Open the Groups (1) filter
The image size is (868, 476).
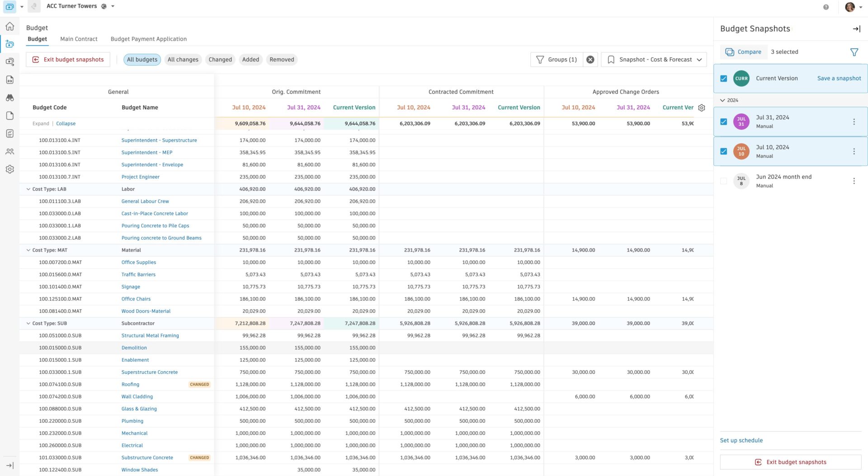coord(557,60)
